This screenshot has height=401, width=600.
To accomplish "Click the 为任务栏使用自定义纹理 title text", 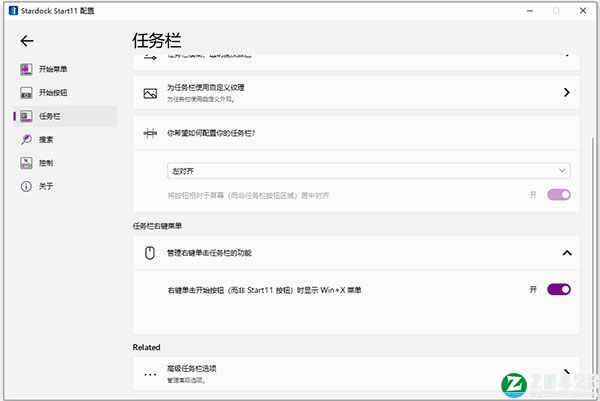I will [206, 88].
